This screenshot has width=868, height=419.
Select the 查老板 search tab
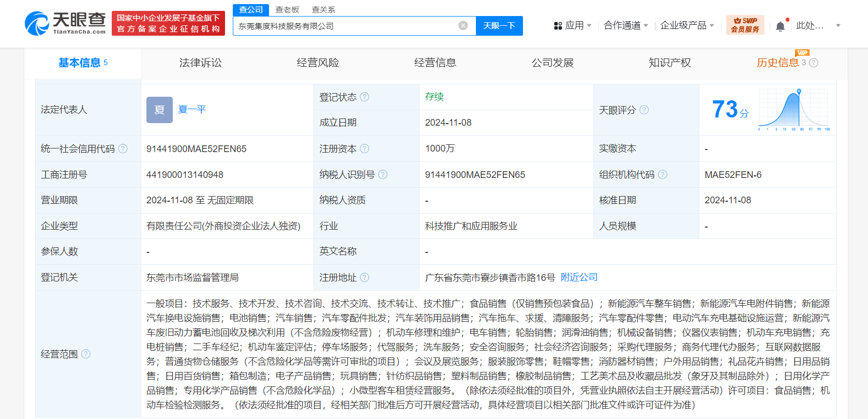click(287, 10)
